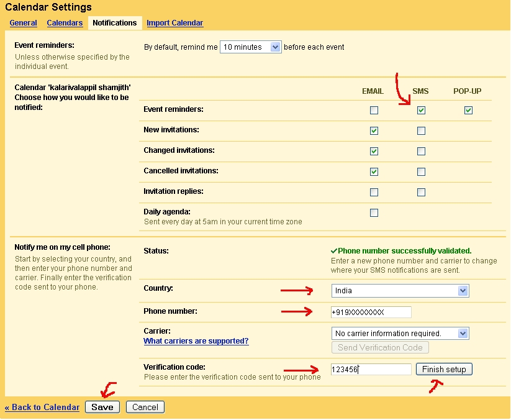The height and width of the screenshot is (420, 511).
Task: Open the Import Calendar tab
Action: pos(174,23)
